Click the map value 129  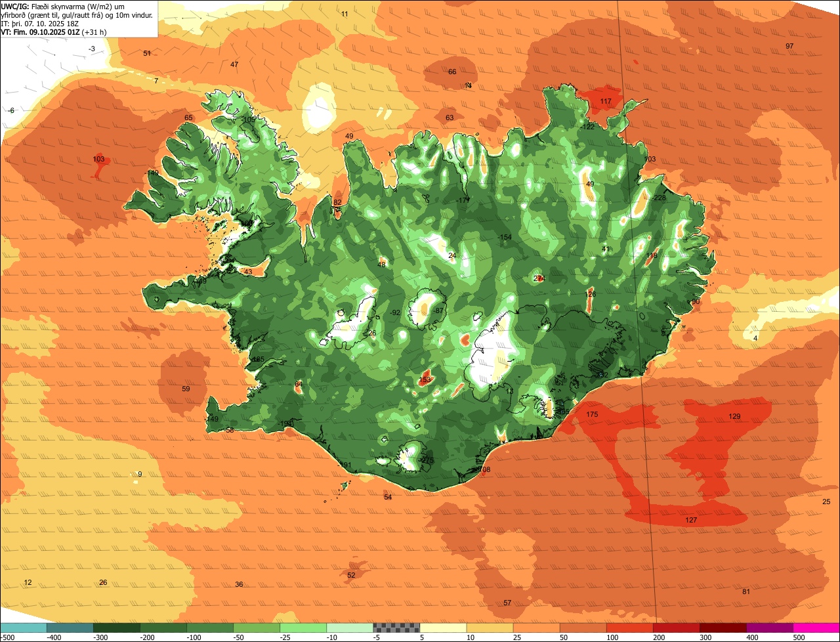pos(734,417)
